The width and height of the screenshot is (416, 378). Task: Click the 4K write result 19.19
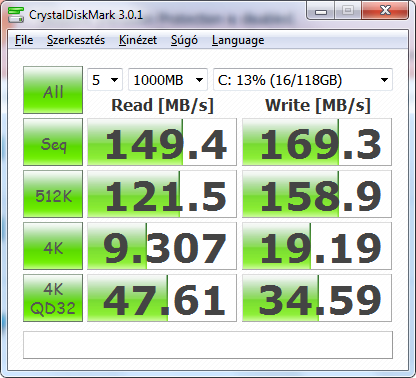tap(317, 246)
